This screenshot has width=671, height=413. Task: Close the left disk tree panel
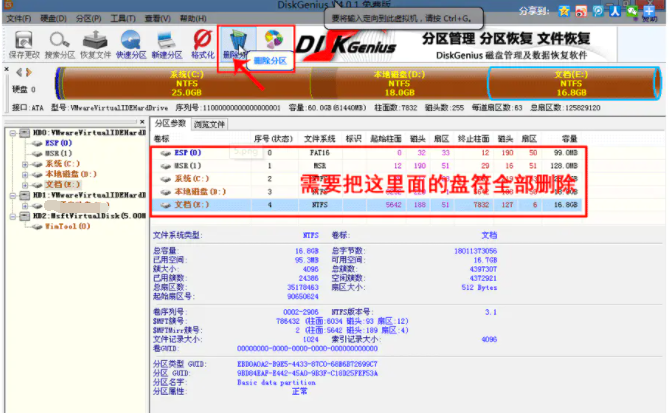pos(142,122)
